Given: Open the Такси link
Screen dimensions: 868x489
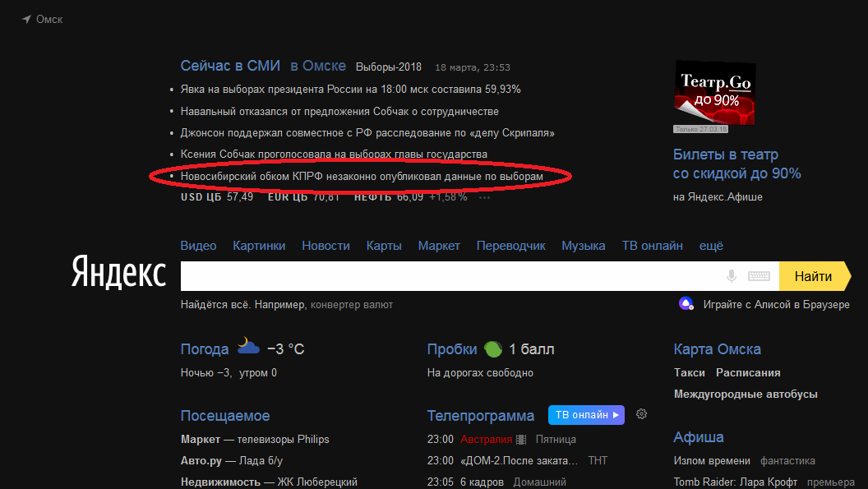Looking at the screenshot, I should 689,372.
